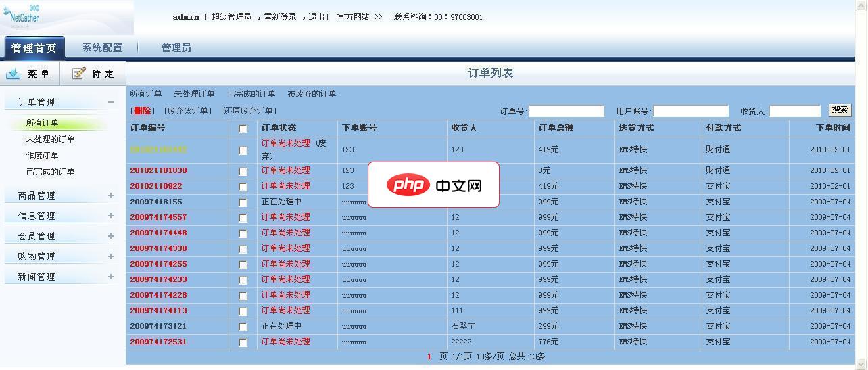Check the box for order 200974172531
This screenshot has height=370, width=868.
click(x=243, y=342)
